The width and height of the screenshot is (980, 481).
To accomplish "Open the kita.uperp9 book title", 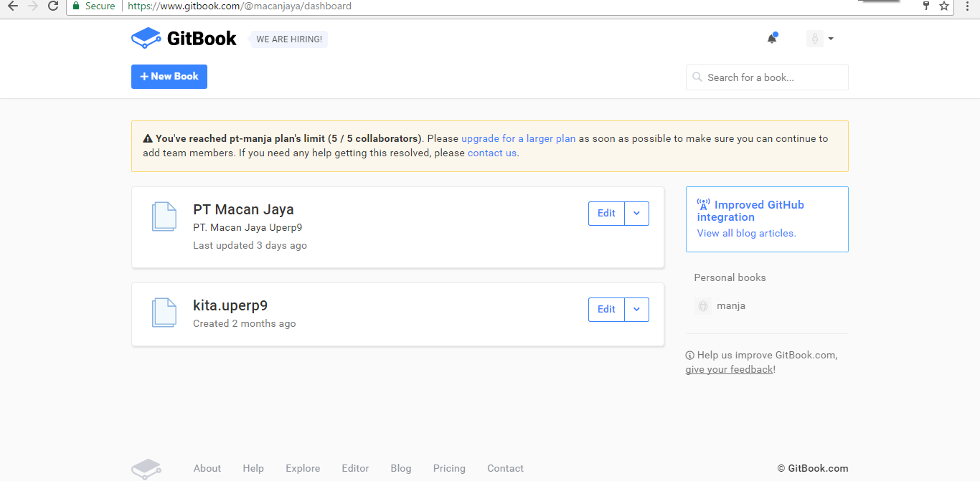I will [230, 305].
